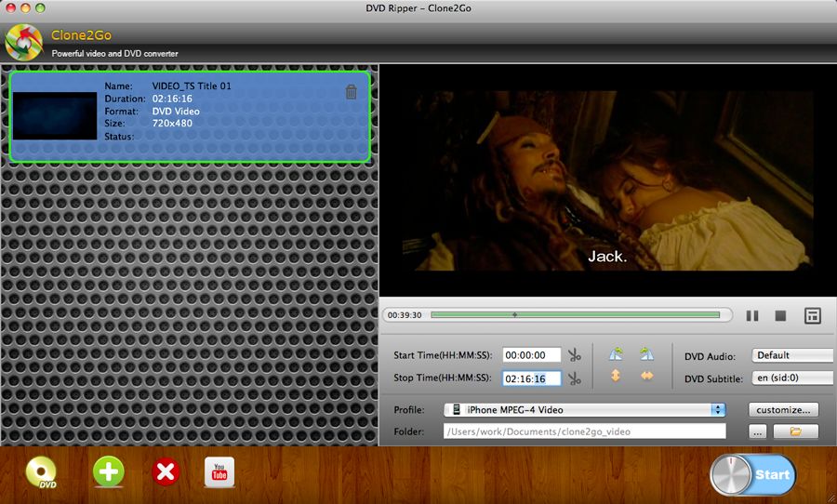Open the DVD Subtitle dropdown
This screenshot has width=837, height=504.
pos(792,378)
